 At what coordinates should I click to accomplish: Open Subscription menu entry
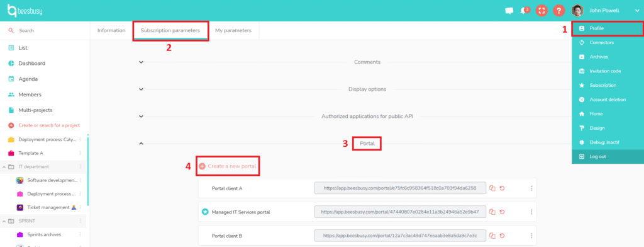[x=608, y=85]
